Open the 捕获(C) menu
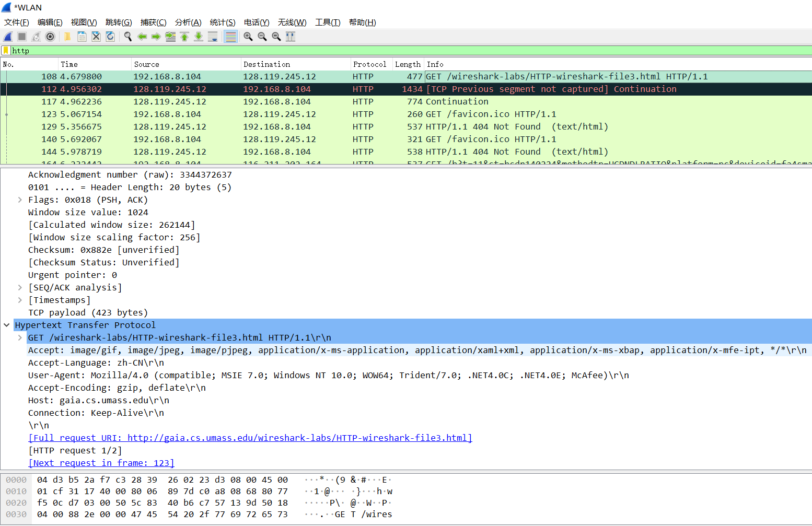812x526 pixels. pyautogui.click(x=154, y=22)
